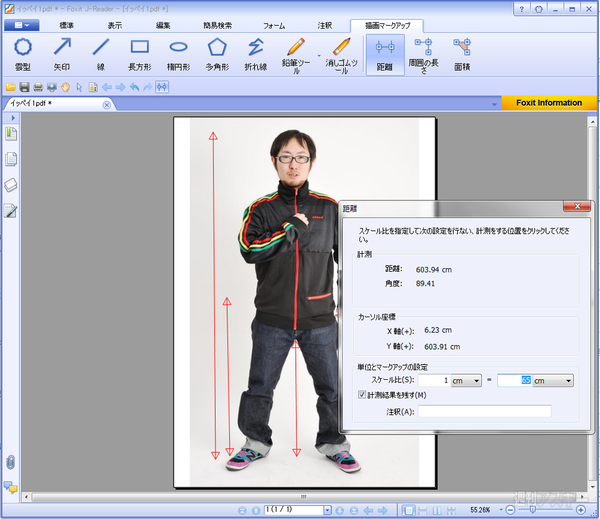Select the Rectangle (長方形) tool
The width and height of the screenshot is (600, 519).
140,54
